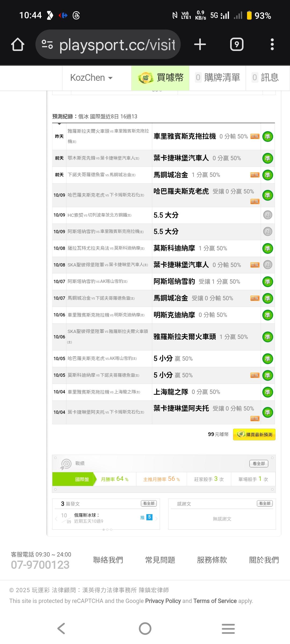Click the orange 主推 tag on the 車里雅賓斯克拖拉機 0 分輸 row
This screenshot has width=290, height=644.
(255, 137)
